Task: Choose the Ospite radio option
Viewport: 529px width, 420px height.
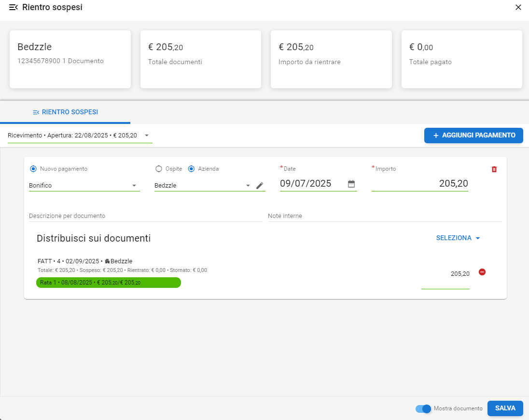Action: tap(159, 169)
